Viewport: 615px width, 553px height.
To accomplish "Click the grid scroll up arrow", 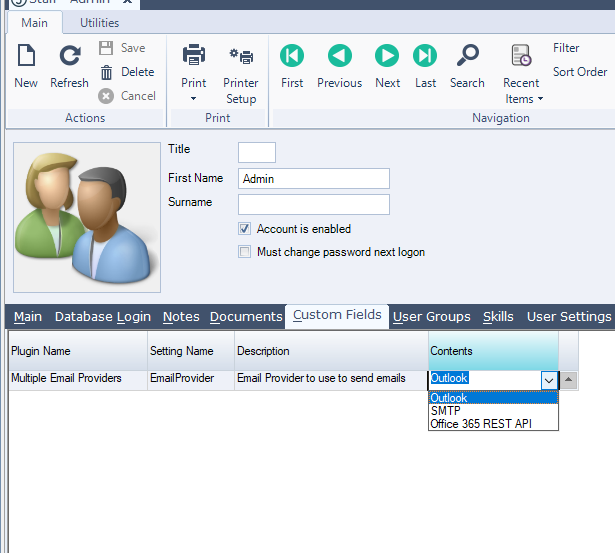I will pyautogui.click(x=568, y=380).
